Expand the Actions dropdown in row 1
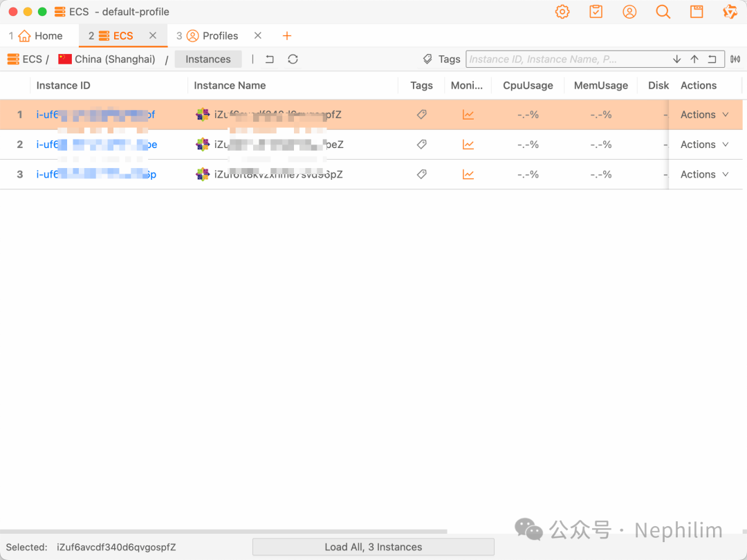 (x=705, y=115)
